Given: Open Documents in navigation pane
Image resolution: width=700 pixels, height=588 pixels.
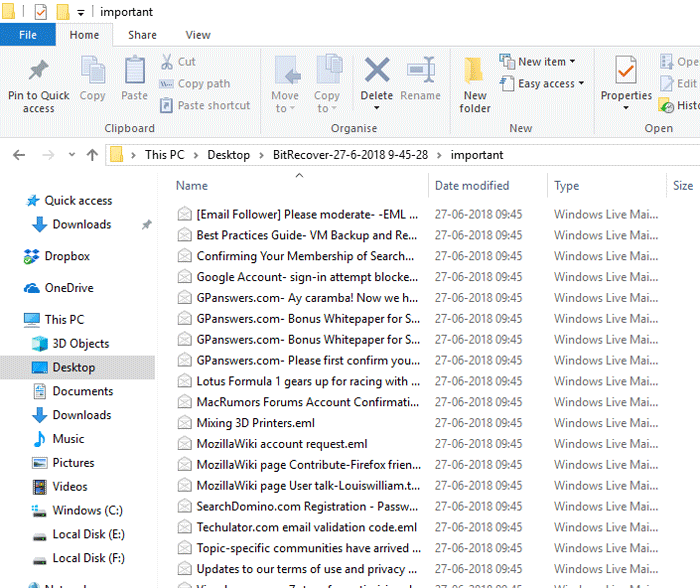Looking at the screenshot, I should (x=73, y=392).
